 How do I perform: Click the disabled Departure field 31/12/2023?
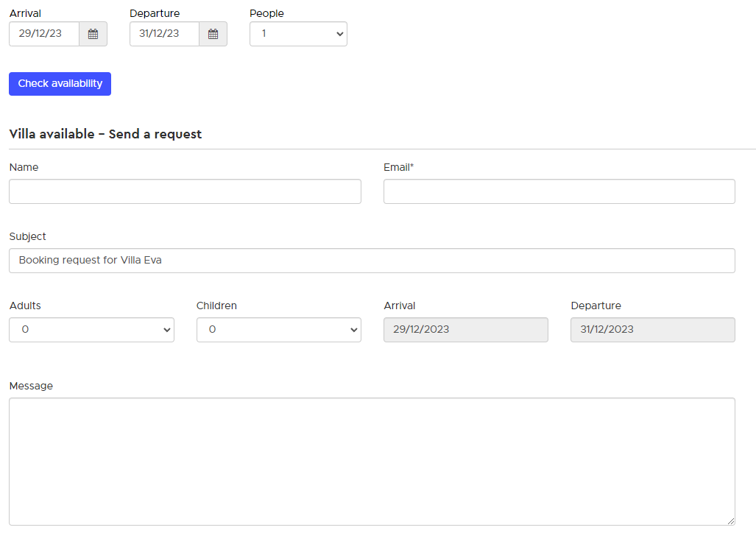653,330
